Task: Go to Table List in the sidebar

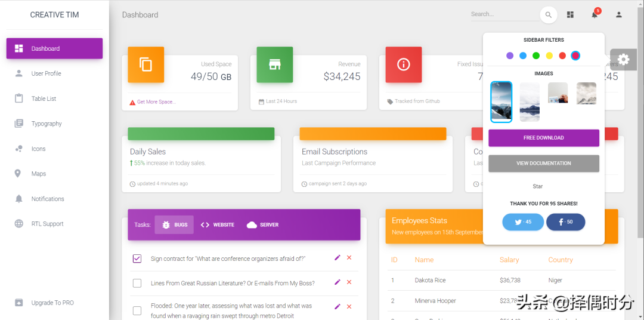Action: pyautogui.click(x=44, y=99)
